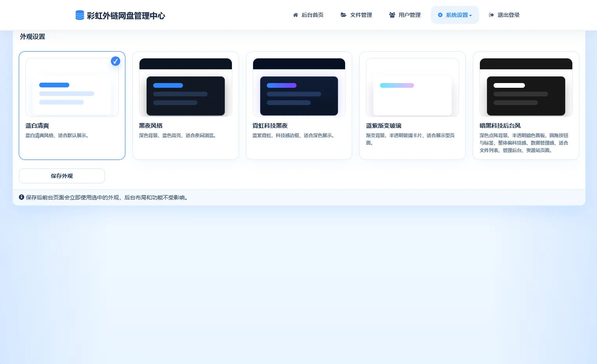Expand the 系统设置 dropdown caret
Image resolution: width=597 pixels, height=364 pixels.
click(470, 16)
